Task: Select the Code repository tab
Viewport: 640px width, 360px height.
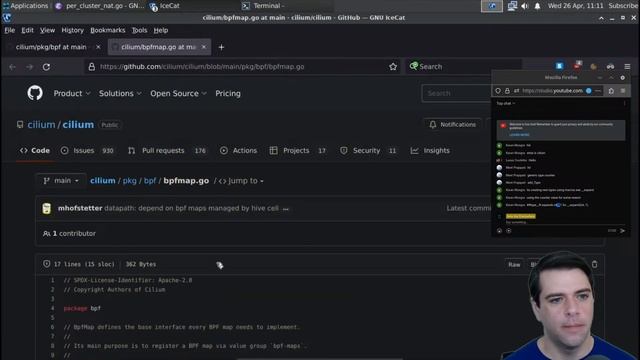Action: pos(35,151)
